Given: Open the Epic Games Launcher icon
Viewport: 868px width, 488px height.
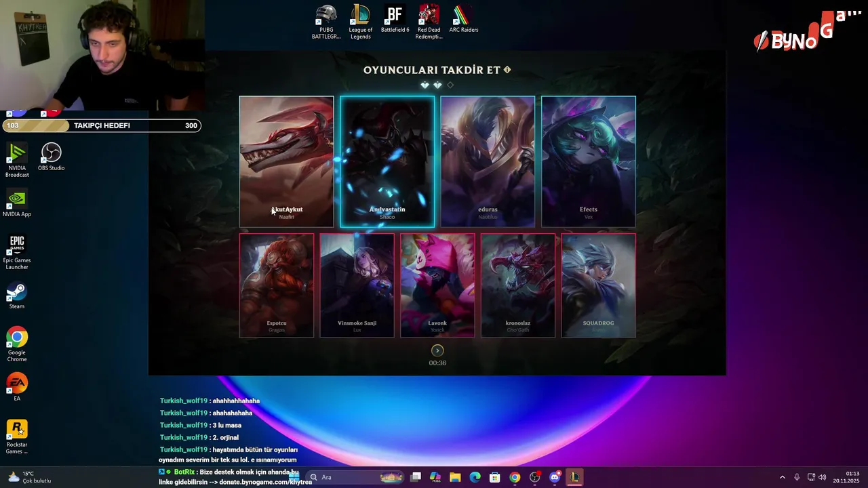Looking at the screenshot, I should (x=17, y=253).
